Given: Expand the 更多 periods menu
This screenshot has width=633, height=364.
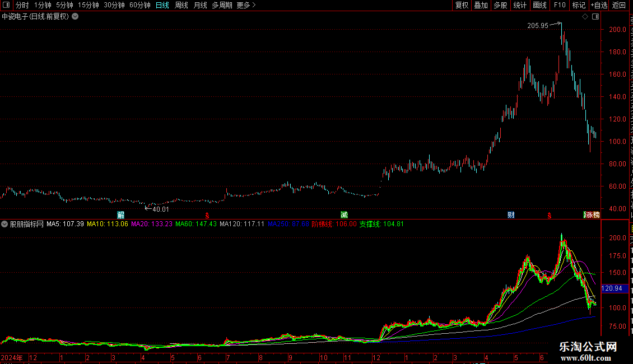Looking at the screenshot, I should (x=246, y=5).
